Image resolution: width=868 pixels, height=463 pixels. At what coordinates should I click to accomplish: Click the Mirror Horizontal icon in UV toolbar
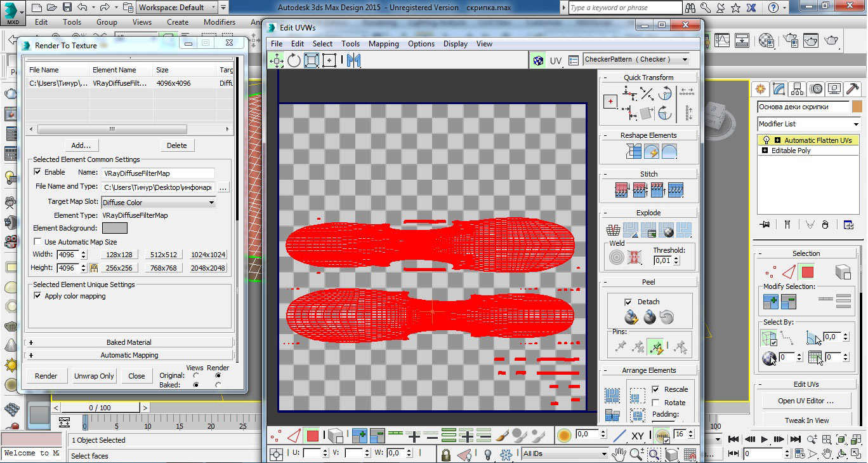click(x=353, y=60)
